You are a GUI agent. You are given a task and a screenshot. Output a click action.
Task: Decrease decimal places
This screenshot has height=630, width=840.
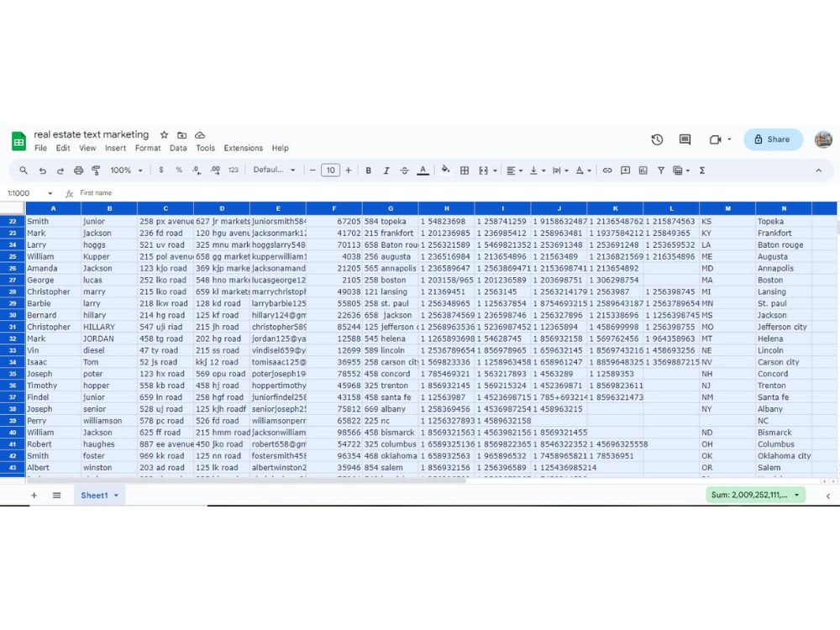pos(197,171)
